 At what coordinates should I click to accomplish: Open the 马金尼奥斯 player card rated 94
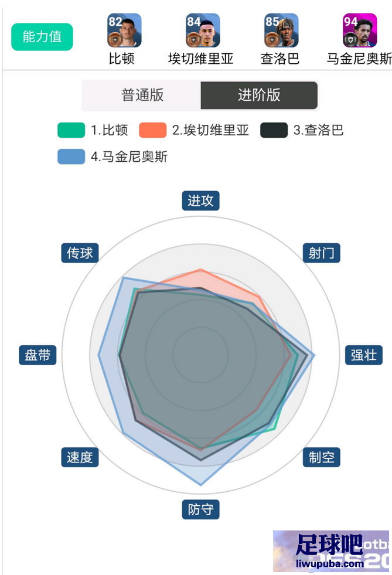coord(360,30)
